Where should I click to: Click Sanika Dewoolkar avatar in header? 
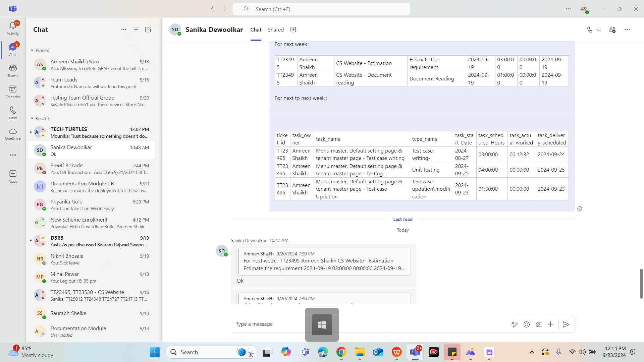pos(175,29)
